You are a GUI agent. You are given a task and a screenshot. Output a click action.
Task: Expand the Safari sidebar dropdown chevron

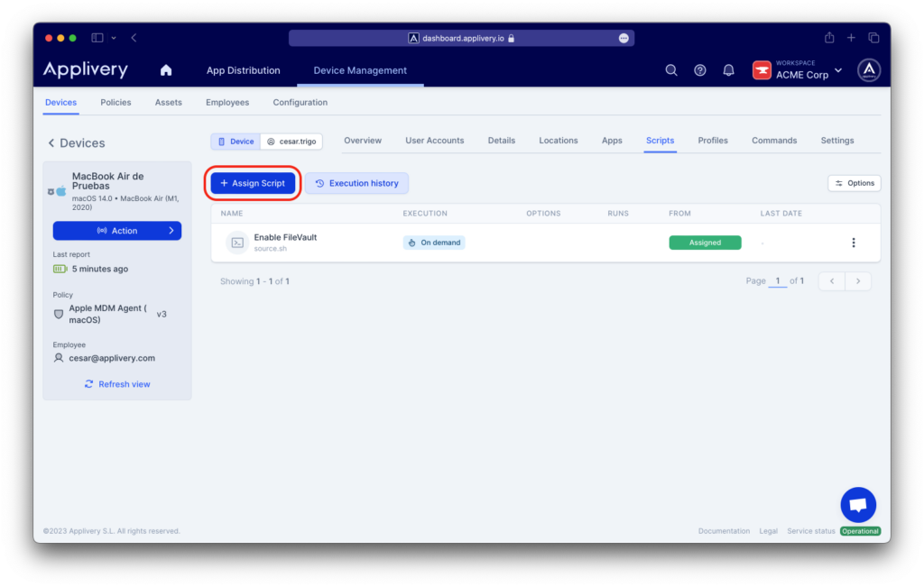click(x=114, y=38)
